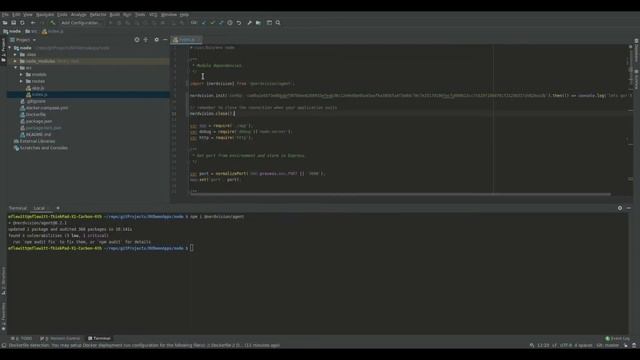Open the VCS menu
This screenshot has height=360, width=640.
click(x=153, y=15)
